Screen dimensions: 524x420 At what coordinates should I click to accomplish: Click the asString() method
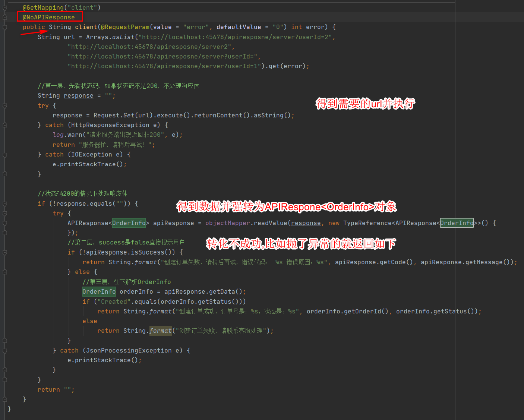[272, 115]
